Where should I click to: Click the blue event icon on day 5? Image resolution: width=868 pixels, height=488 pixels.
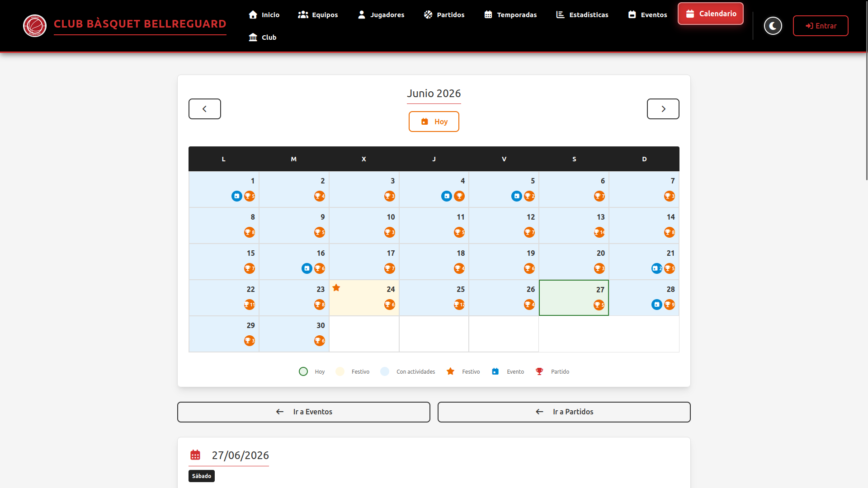click(x=517, y=196)
